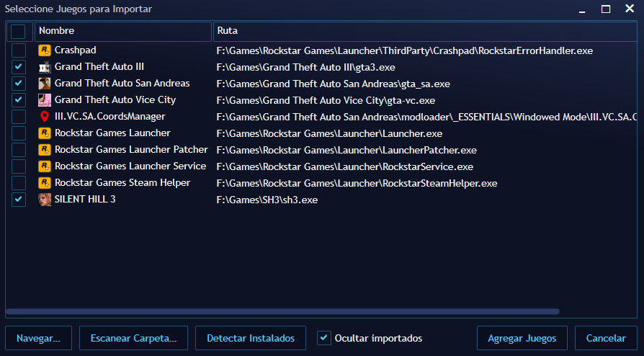Viewport: 644px width, 356px height.
Task: Click the Launcher Service row icon
Action: pyautogui.click(x=45, y=166)
